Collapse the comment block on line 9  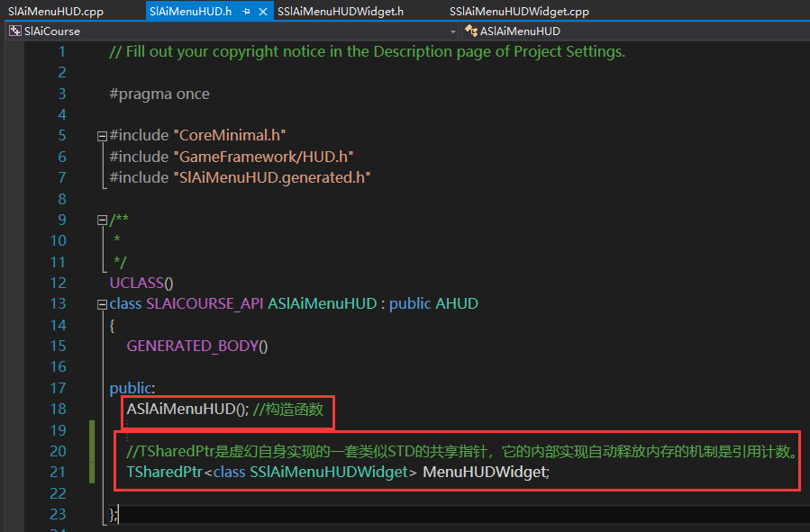tap(102, 221)
